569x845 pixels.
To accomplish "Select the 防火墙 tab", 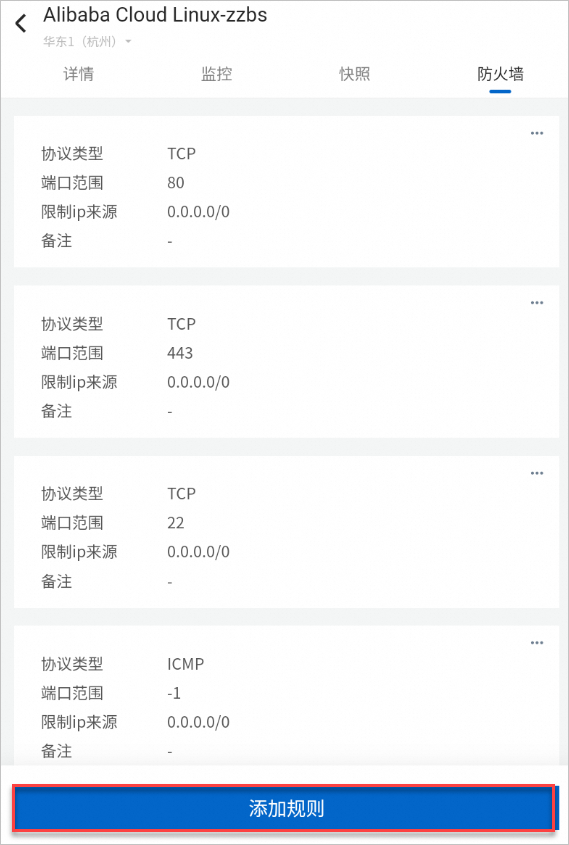I will [x=500, y=74].
